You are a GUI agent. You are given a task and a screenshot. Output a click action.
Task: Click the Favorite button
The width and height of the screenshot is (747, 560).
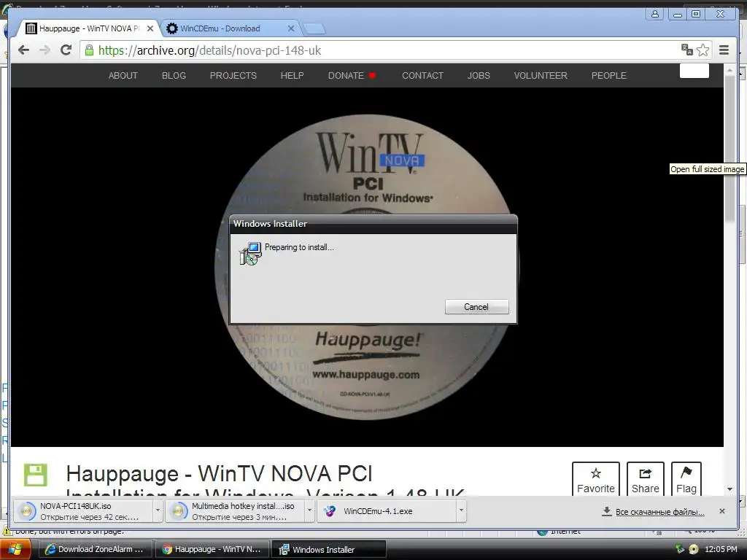(x=595, y=480)
